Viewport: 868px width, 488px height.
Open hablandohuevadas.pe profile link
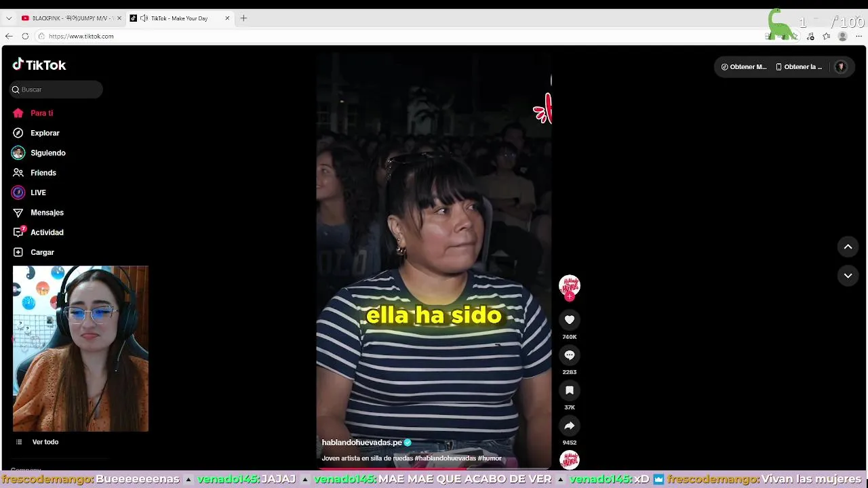(361, 443)
